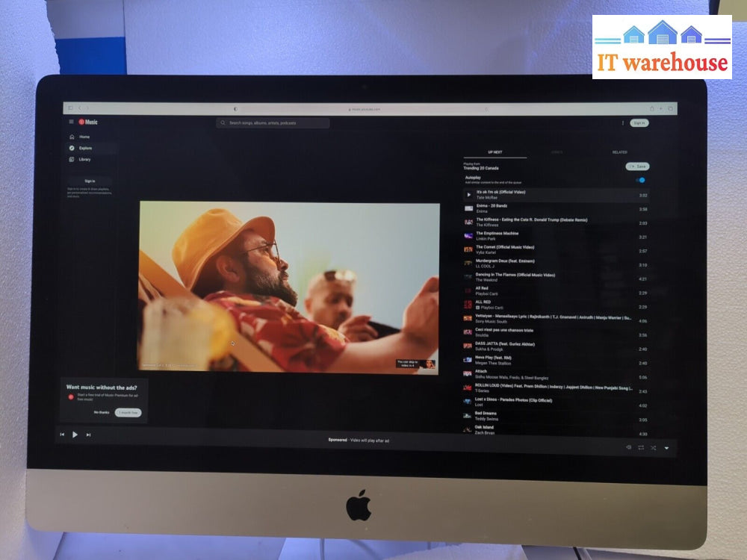
Task: Toggle shuffle in the player bar
Action: (x=653, y=447)
